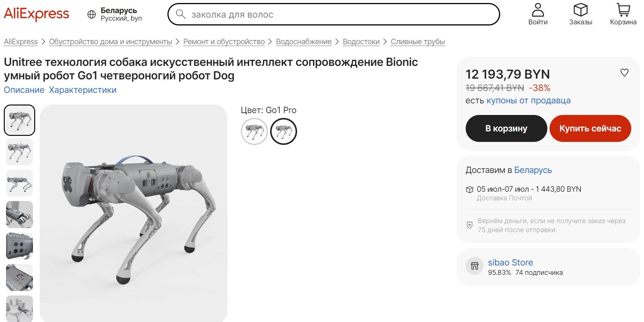
Task: Click the globe region icon
Action: [91, 15]
